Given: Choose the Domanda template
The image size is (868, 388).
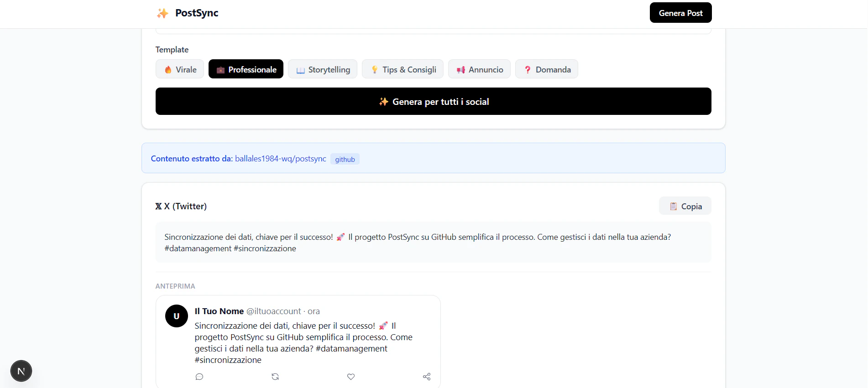Looking at the screenshot, I should pyautogui.click(x=547, y=69).
